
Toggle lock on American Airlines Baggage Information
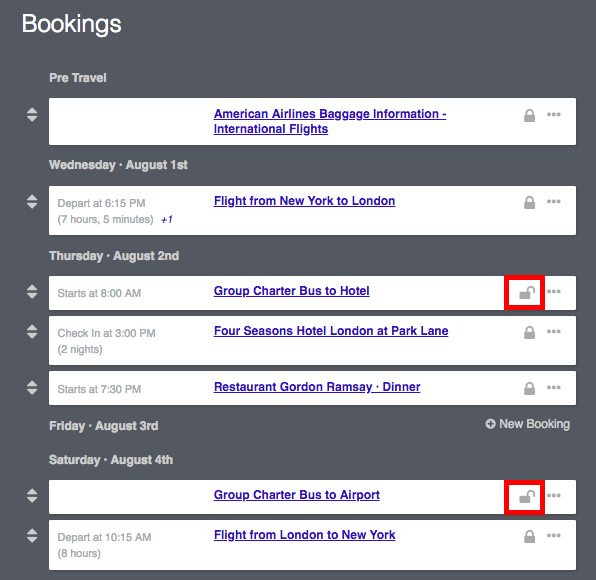click(x=529, y=116)
